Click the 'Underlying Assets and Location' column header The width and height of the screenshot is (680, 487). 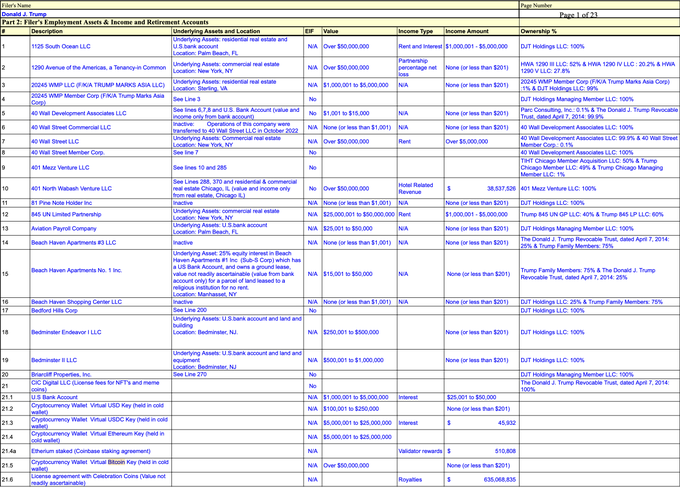(x=216, y=31)
